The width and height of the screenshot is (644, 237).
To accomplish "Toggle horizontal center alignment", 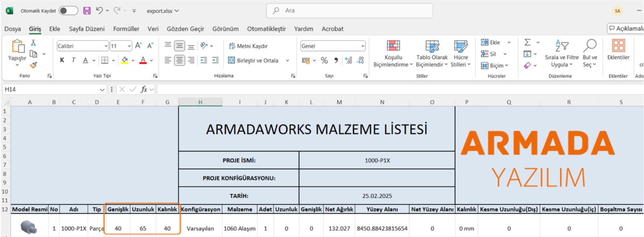I will coord(180,60).
